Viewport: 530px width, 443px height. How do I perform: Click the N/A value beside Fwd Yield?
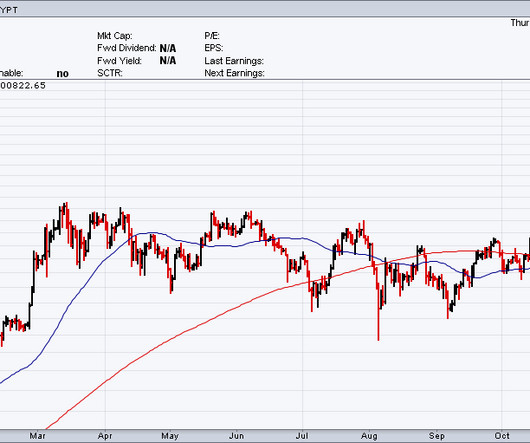pyautogui.click(x=168, y=61)
